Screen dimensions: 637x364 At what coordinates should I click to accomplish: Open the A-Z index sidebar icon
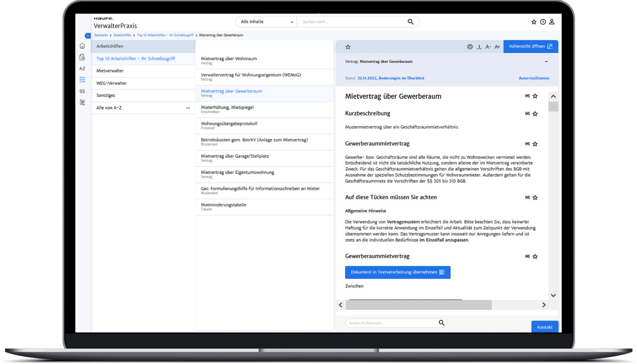[82, 69]
